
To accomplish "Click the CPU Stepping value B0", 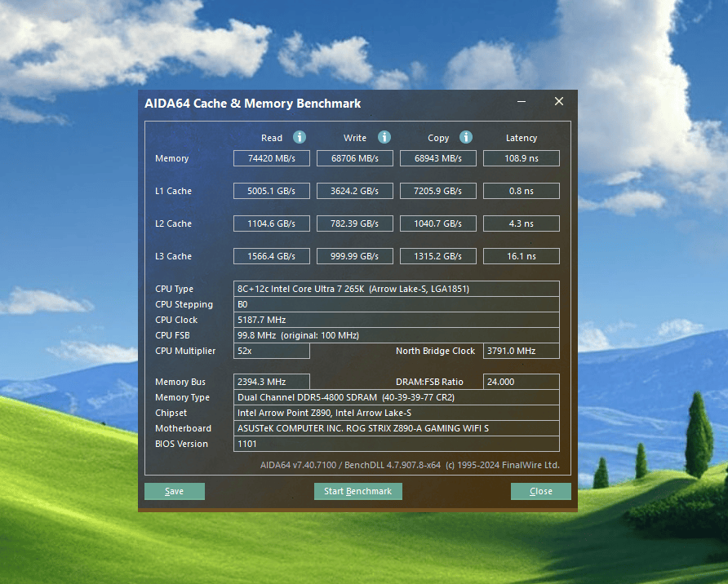I will (x=397, y=304).
